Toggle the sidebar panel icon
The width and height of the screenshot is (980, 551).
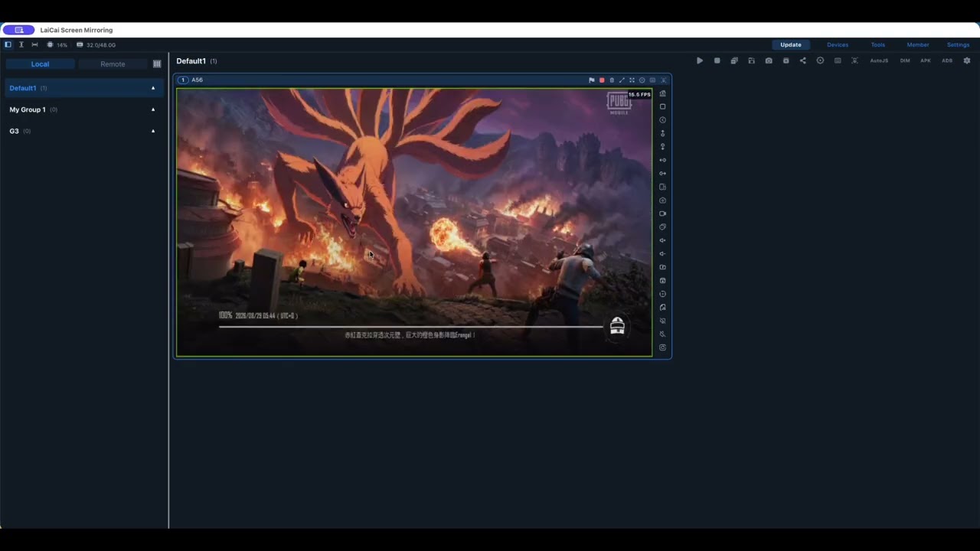[x=8, y=44]
